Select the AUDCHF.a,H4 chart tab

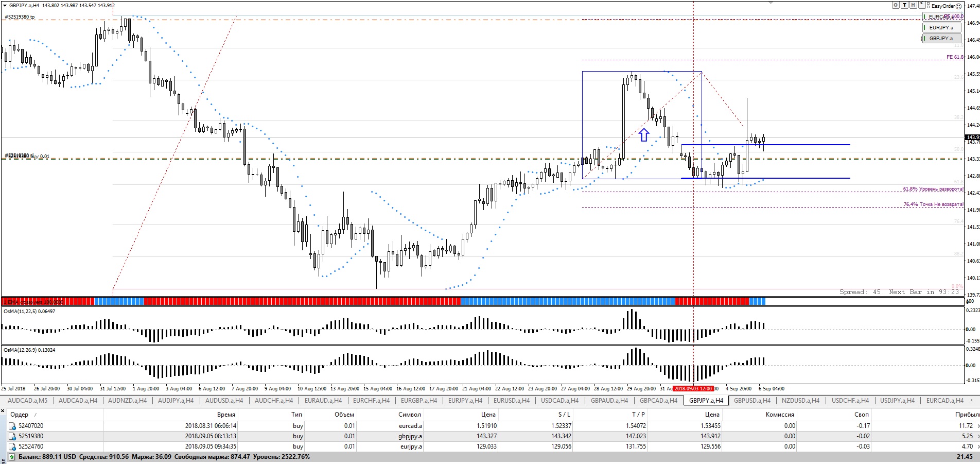[274, 401]
